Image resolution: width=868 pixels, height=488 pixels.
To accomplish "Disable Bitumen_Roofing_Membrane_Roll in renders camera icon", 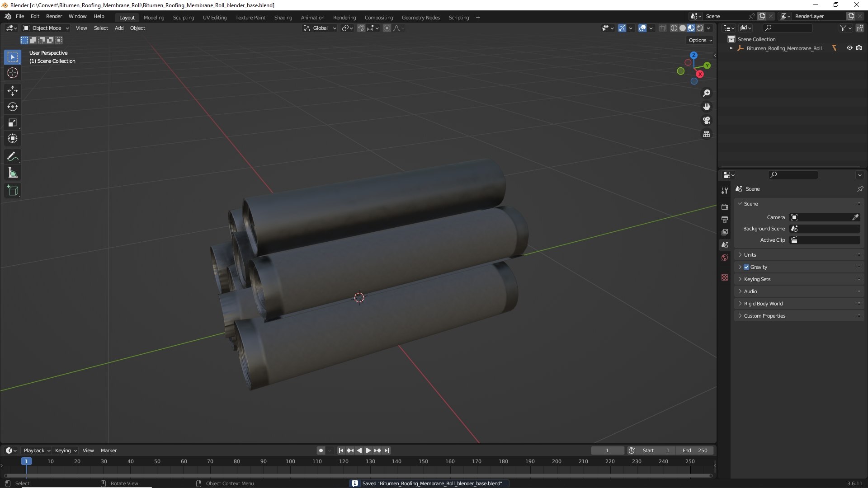I will (859, 48).
